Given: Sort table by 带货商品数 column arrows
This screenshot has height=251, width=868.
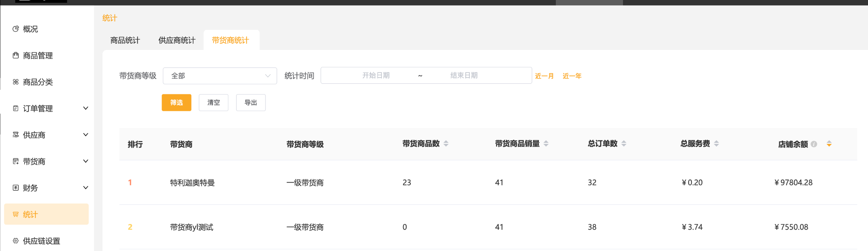Looking at the screenshot, I should coord(446,144).
